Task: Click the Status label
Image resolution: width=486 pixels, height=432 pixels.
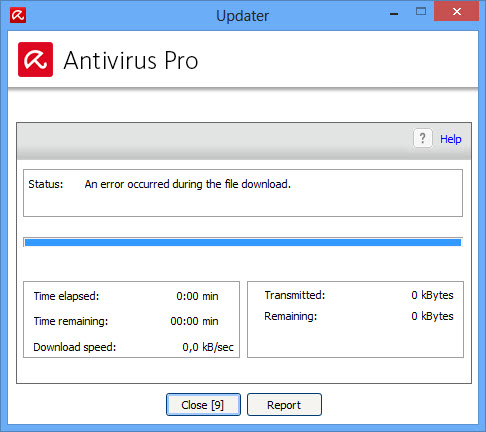Action: coord(46,184)
